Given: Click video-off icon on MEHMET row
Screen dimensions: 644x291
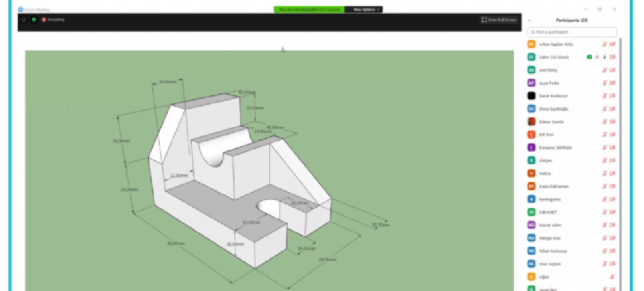Looking at the screenshot, I should coord(613,212).
